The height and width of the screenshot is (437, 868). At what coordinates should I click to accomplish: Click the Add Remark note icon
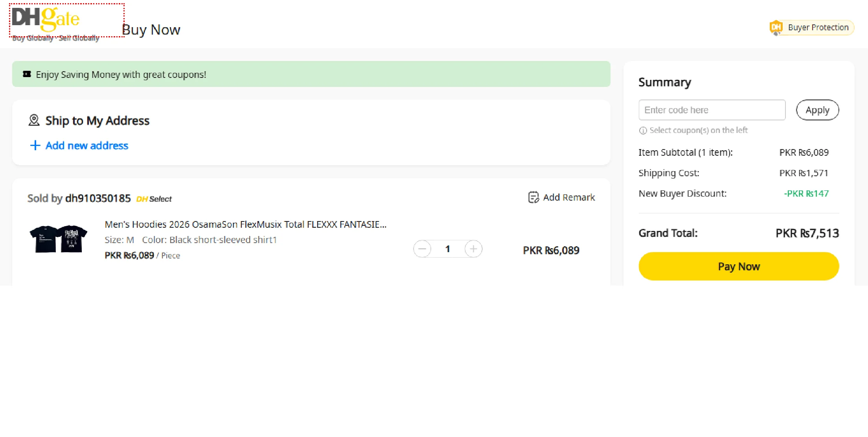533,197
